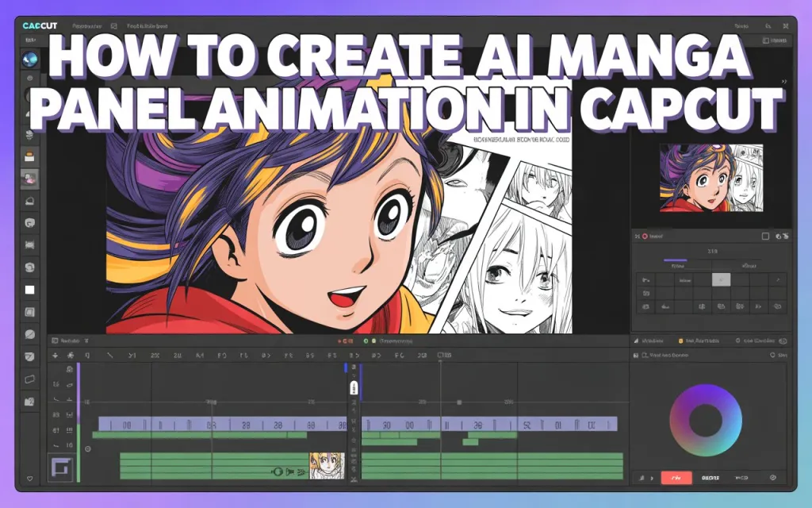The width and height of the screenshot is (812, 508).
Task: Click the image icon beside the project name
Action: (x=114, y=26)
